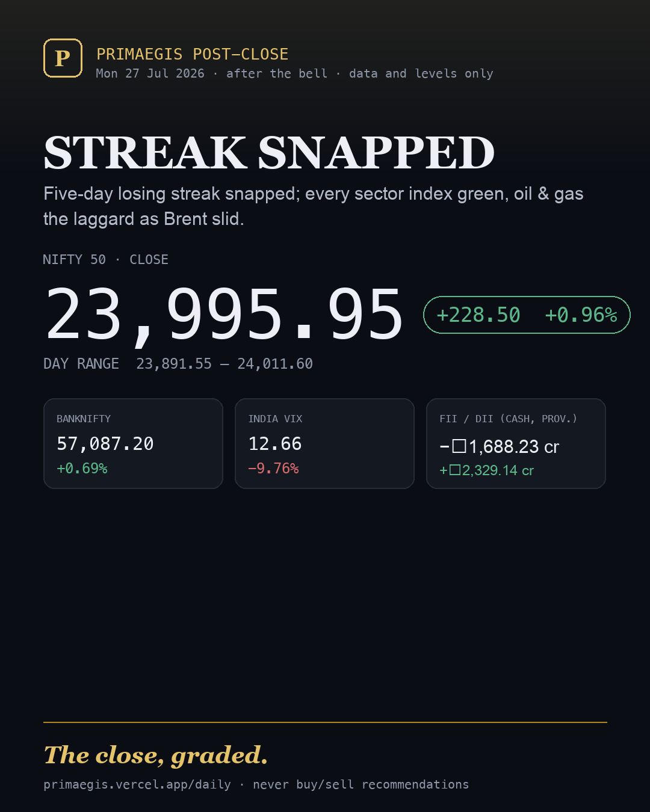Click the +0.96% percentage in the pill
The image size is (650, 812).
click(581, 315)
